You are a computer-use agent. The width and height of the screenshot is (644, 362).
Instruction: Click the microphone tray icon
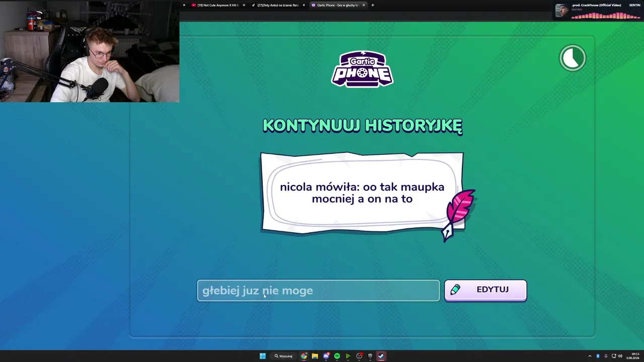(x=606, y=356)
